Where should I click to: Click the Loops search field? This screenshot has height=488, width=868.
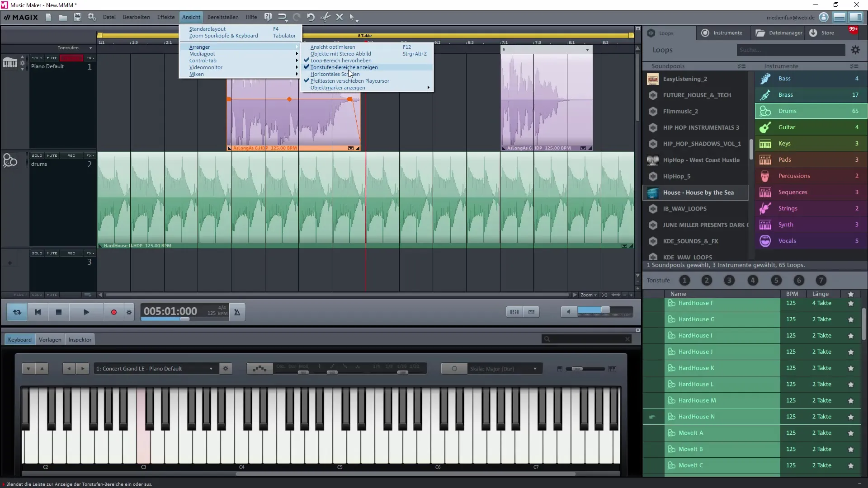pyautogui.click(x=791, y=50)
